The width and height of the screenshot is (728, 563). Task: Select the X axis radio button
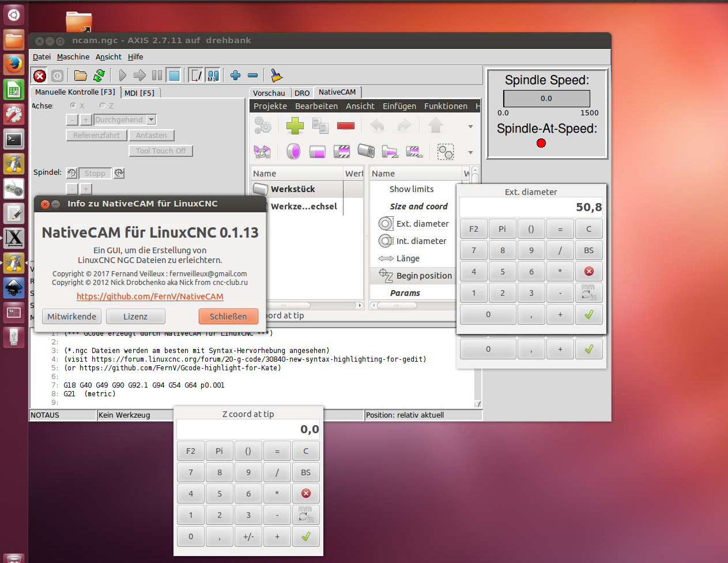pyautogui.click(x=73, y=106)
